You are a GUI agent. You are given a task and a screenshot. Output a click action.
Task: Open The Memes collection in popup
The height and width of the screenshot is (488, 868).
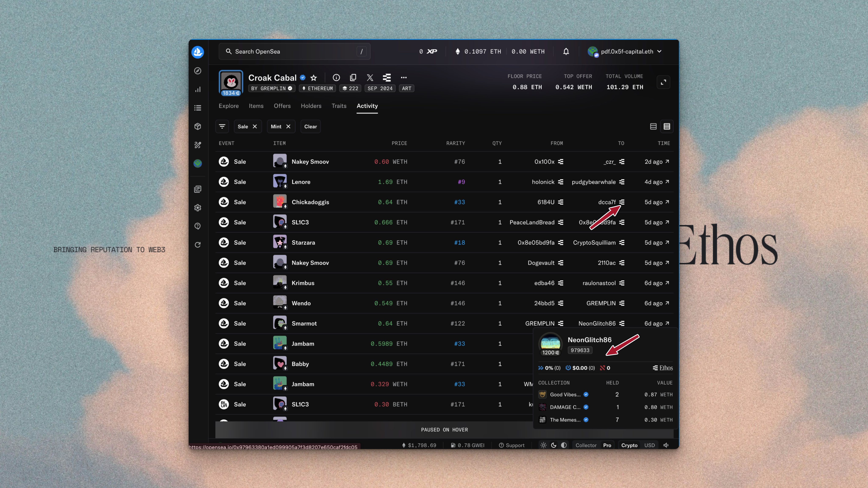coord(565,420)
